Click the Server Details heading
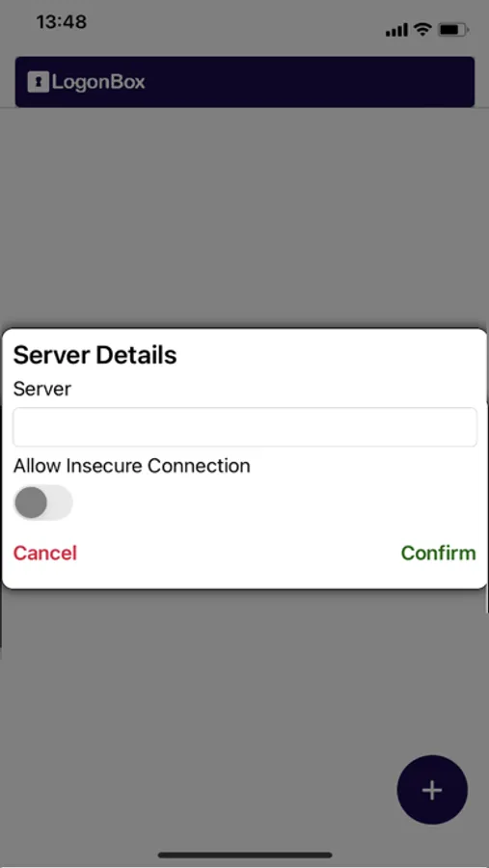This screenshot has height=868, width=489. (95, 355)
